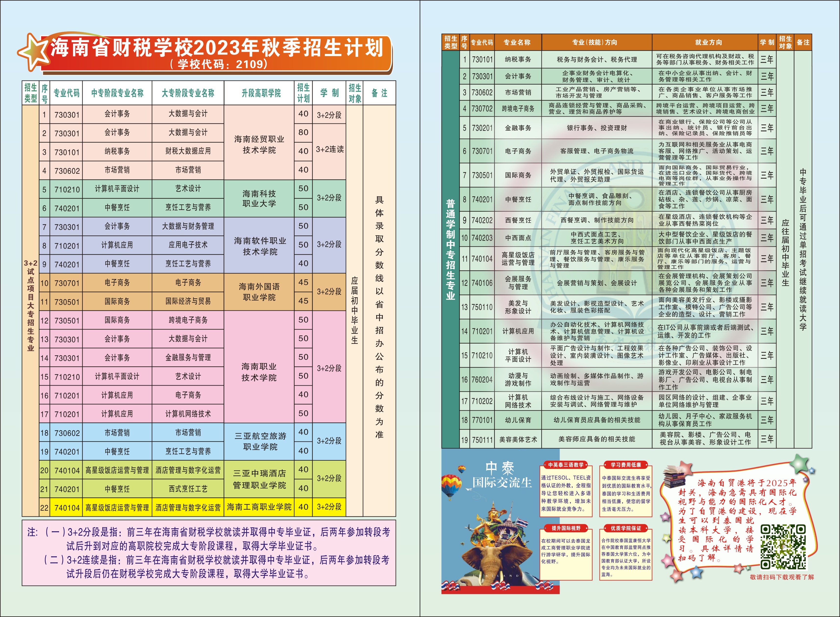Click the enrollment plan value 80

[x=303, y=132]
